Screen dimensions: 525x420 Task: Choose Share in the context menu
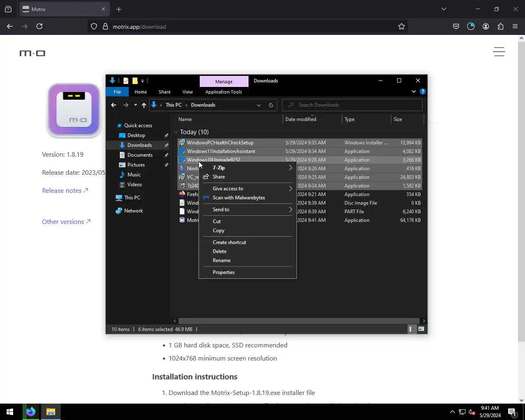pyautogui.click(x=248, y=176)
